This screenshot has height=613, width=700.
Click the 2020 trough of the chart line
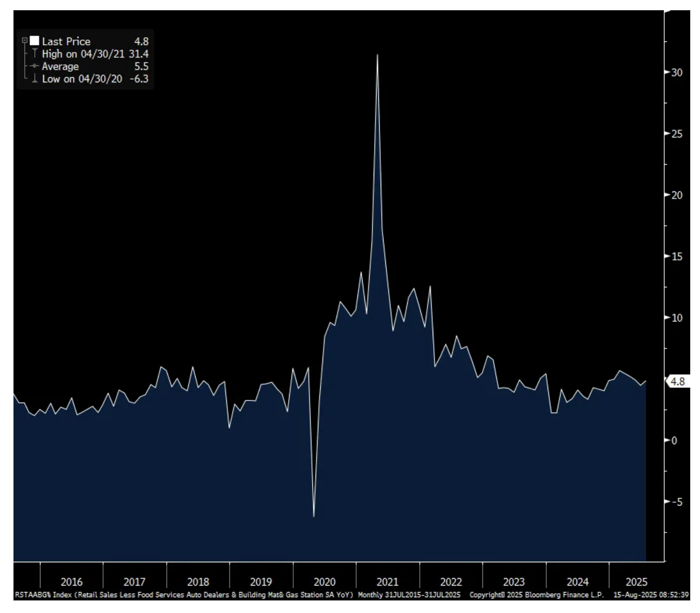pyautogui.click(x=314, y=515)
